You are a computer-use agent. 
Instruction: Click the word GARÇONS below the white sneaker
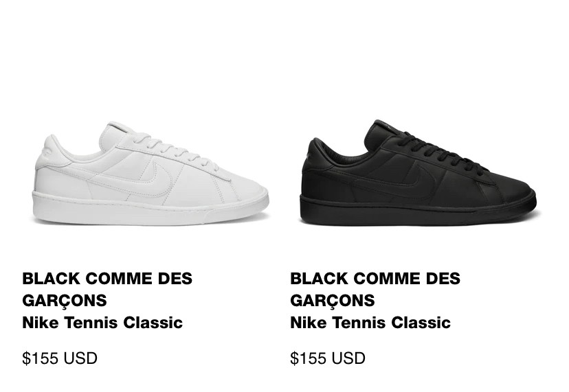click(65, 301)
